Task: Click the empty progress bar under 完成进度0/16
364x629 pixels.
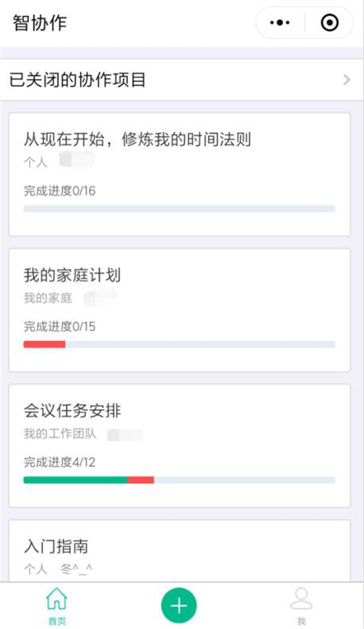Action: [179, 209]
